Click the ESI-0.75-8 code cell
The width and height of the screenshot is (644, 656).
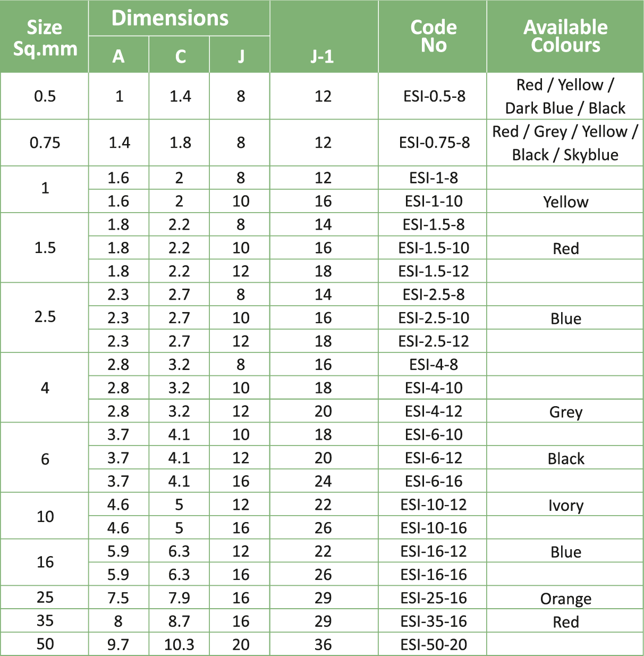click(x=434, y=142)
